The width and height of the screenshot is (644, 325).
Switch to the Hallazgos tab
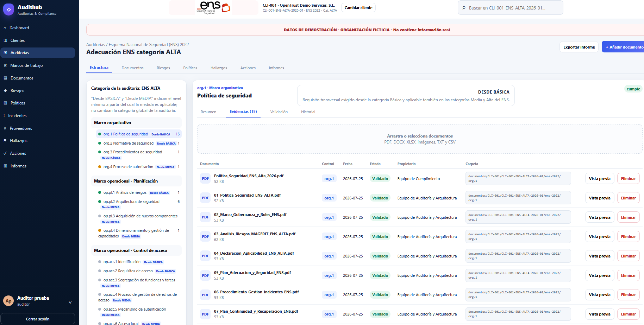[x=219, y=68]
